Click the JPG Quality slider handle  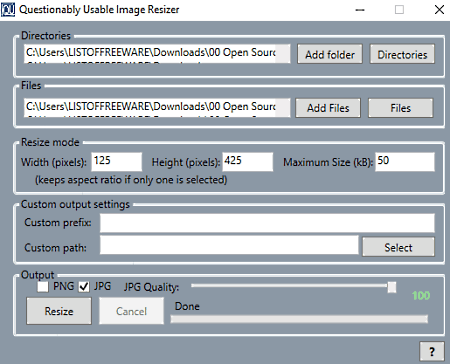(x=392, y=287)
